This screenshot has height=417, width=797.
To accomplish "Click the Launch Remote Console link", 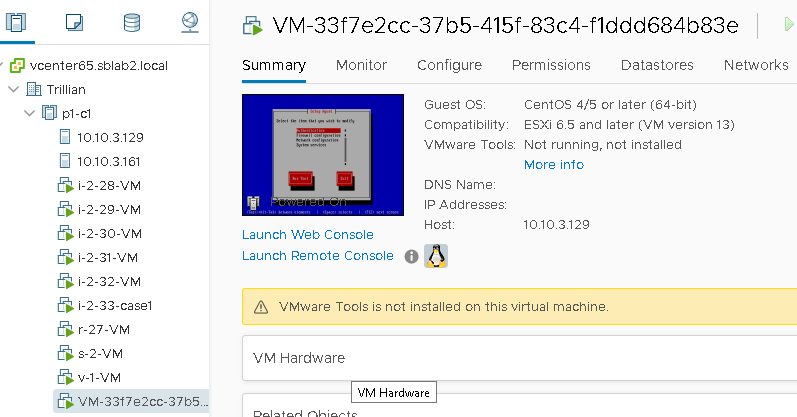I will (318, 256).
